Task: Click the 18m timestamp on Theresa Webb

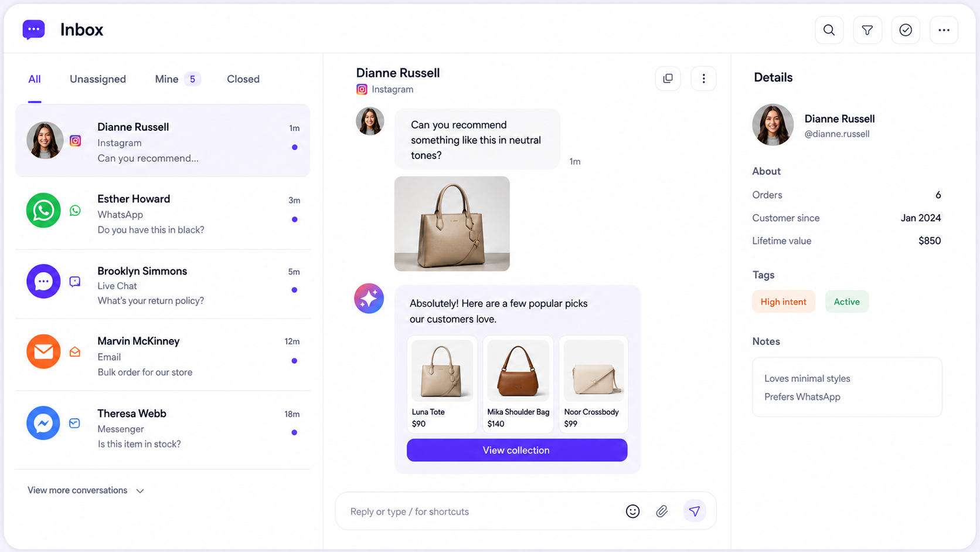Action: [x=292, y=414]
